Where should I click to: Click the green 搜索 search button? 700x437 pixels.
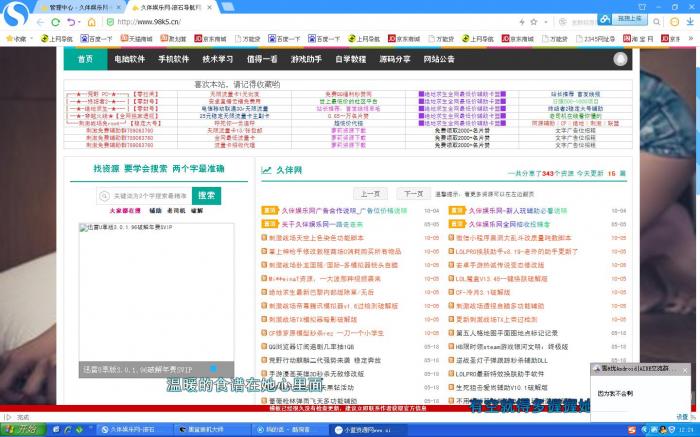205,196
